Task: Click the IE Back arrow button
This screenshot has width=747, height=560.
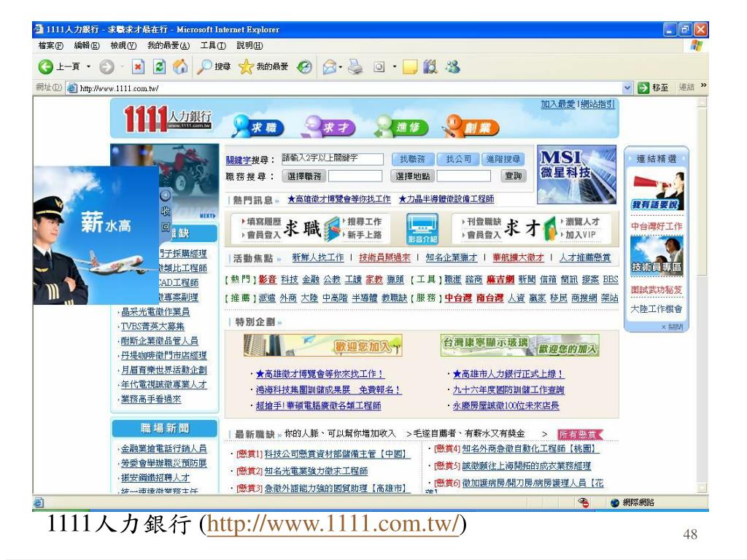Action: (46, 66)
